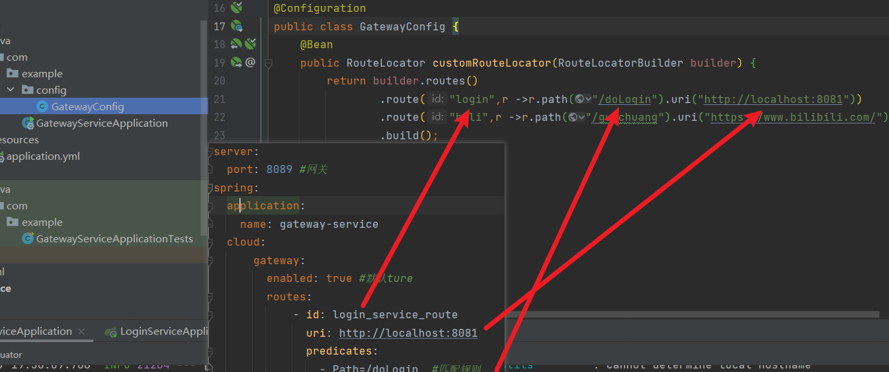Screen dimensions: 889x372
Task: Click the 'routes:' key in the YAML
Action: click(289, 297)
